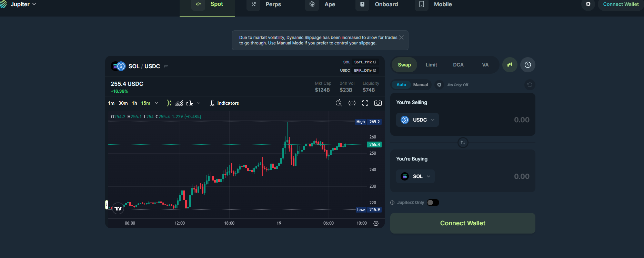The width and height of the screenshot is (644, 258).
Task: Set the chart interval to 30m
Action: [123, 103]
